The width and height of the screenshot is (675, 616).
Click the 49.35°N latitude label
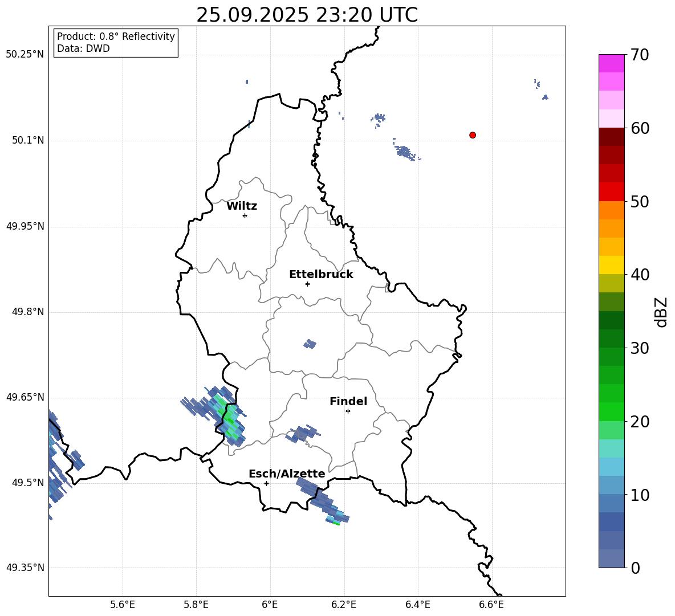25,568
